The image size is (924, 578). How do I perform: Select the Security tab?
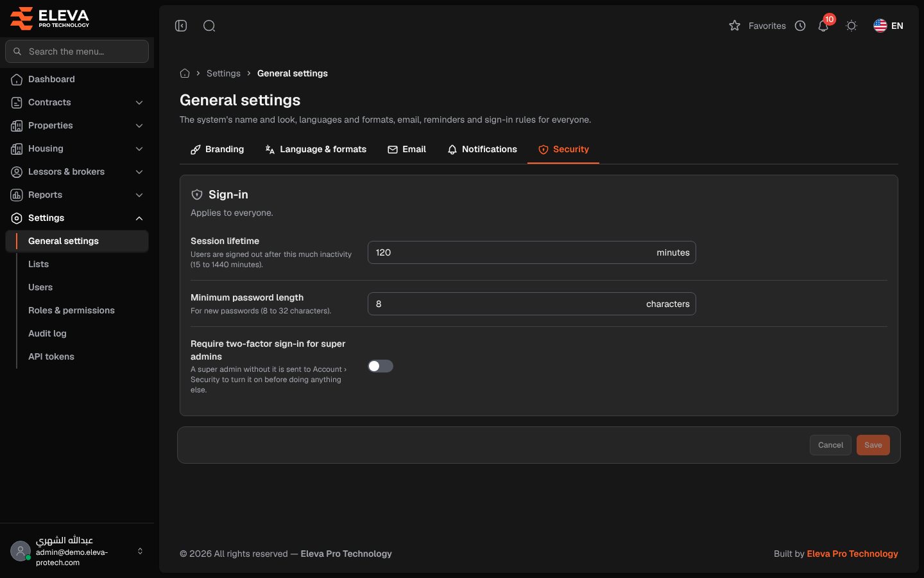coord(563,149)
